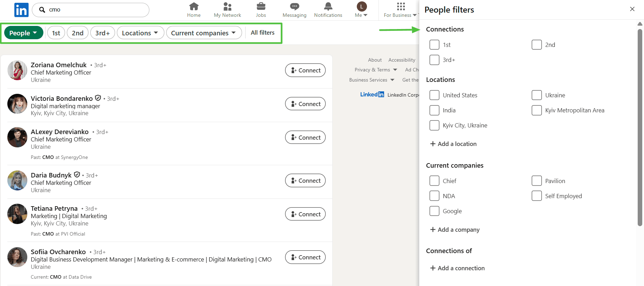Open the For Business grid icon

(x=401, y=6)
